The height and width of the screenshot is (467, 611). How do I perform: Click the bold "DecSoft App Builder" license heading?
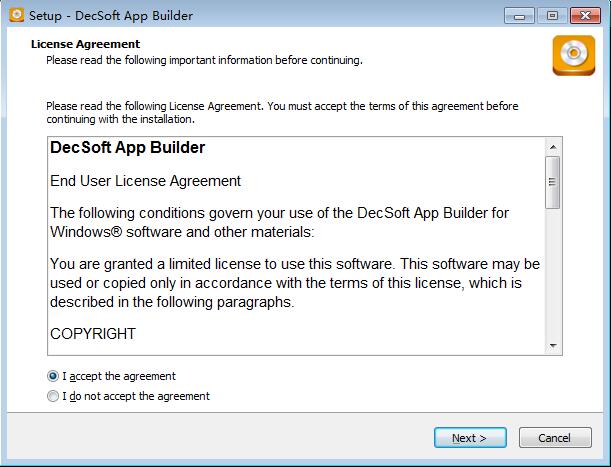click(127, 148)
